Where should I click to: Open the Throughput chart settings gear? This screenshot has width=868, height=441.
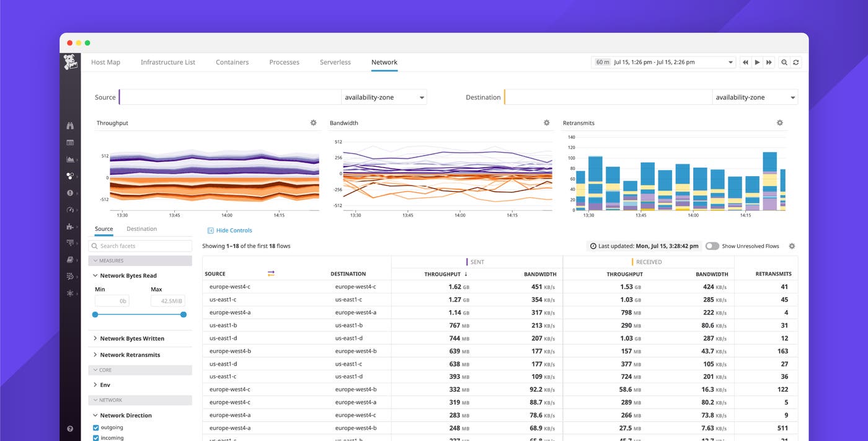[x=313, y=123]
